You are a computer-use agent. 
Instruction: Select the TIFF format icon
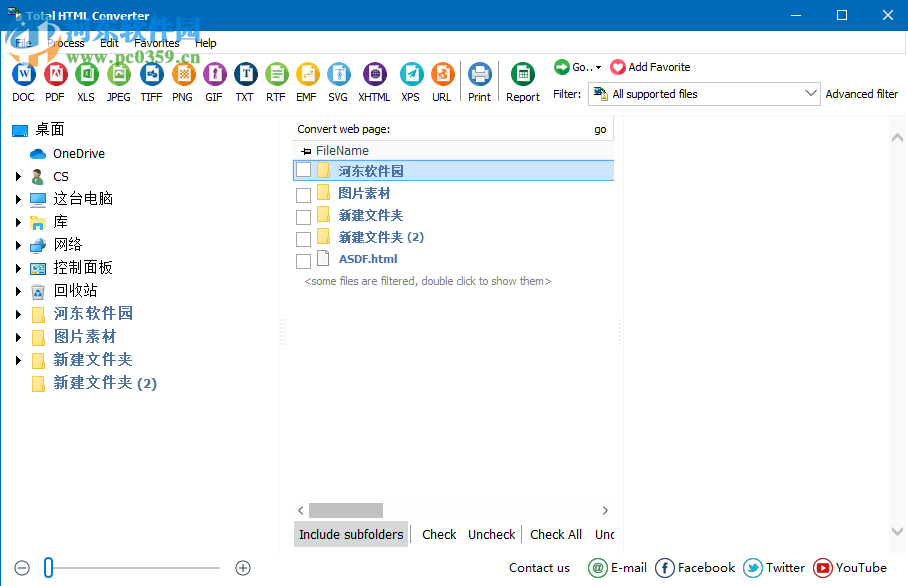coord(151,74)
